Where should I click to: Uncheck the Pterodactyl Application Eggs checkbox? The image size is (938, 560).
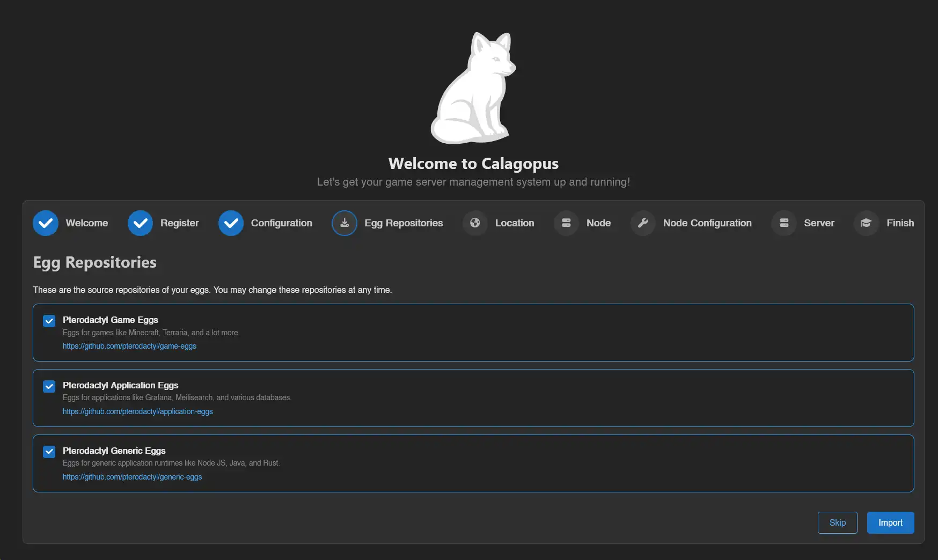[49, 386]
